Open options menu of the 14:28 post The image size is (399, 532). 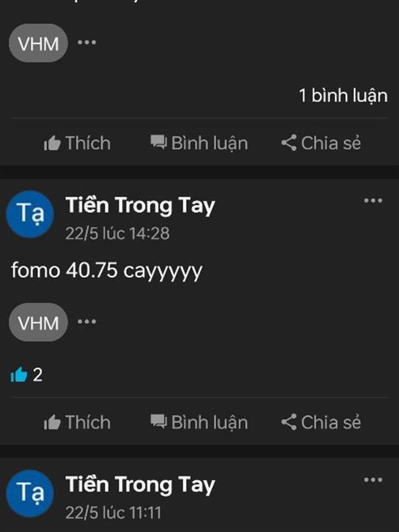pyautogui.click(x=373, y=201)
